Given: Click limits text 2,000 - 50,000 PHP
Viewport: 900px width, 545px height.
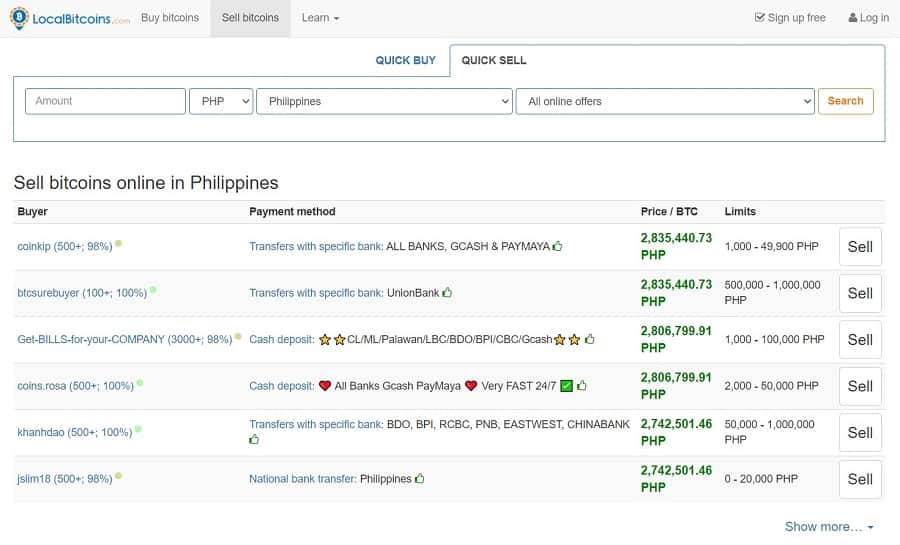Looking at the screenshot, I should tap(771, 386).
